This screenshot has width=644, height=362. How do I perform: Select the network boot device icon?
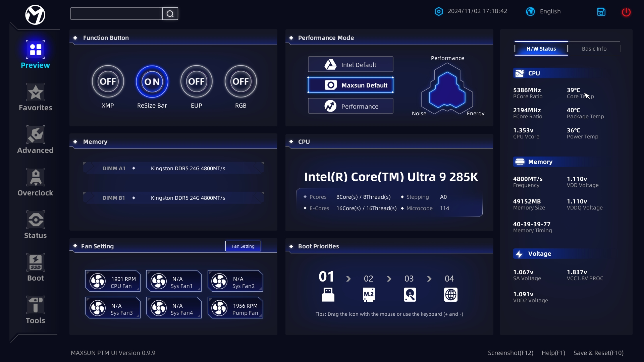451,295
